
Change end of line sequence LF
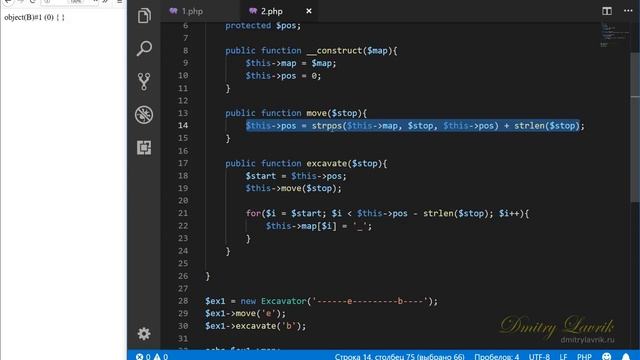563,356
